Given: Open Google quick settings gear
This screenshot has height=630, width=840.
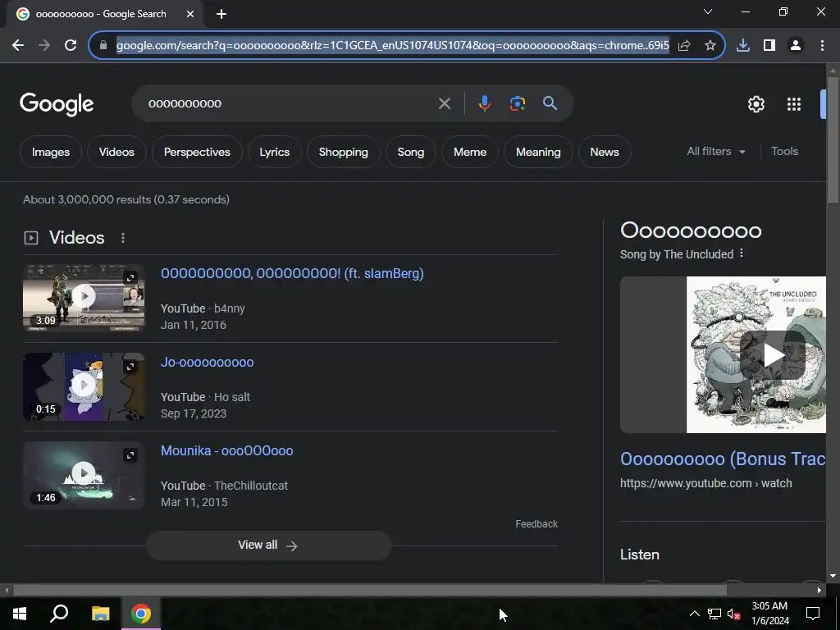Looking at the screenshot, I should point(756,104).
